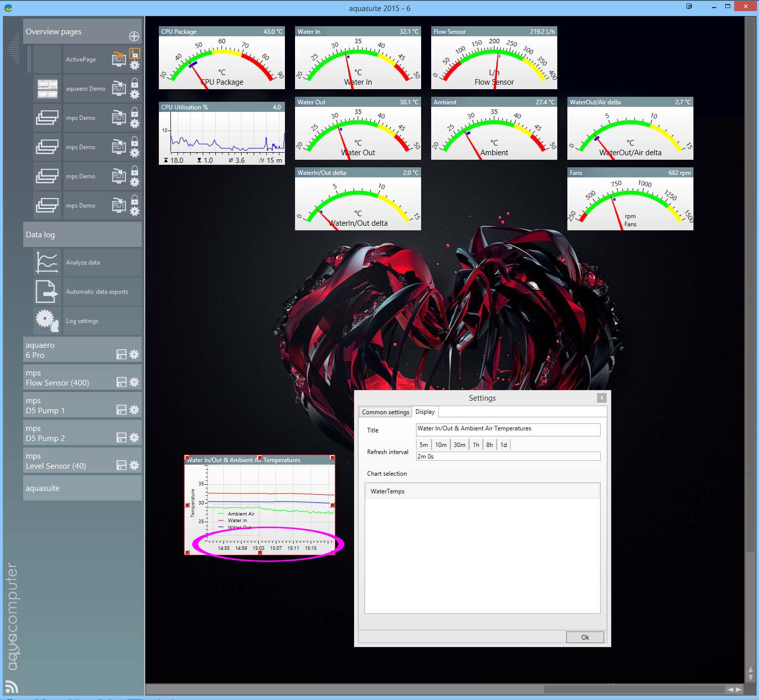Viewport: 759px width, 700px height.
Task: Toggle the orange unlock icon for ActivePage
Action: tap(135, 53)
